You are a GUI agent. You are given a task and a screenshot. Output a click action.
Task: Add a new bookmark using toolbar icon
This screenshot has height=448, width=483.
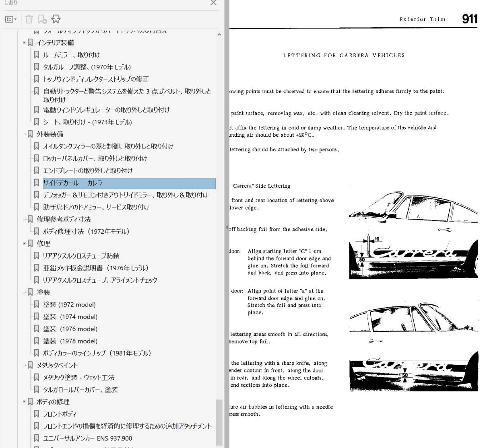coord(42,19)
